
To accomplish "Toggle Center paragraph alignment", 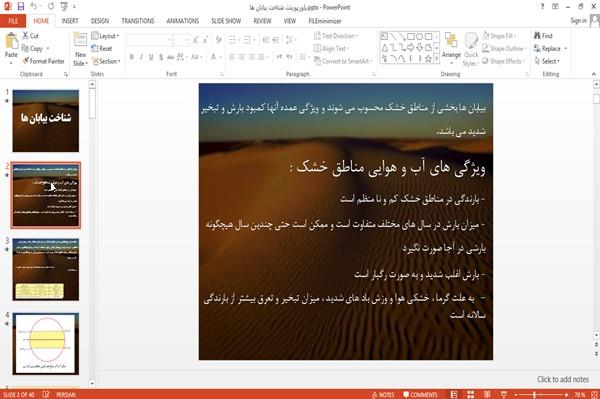I will coord(241,57).
